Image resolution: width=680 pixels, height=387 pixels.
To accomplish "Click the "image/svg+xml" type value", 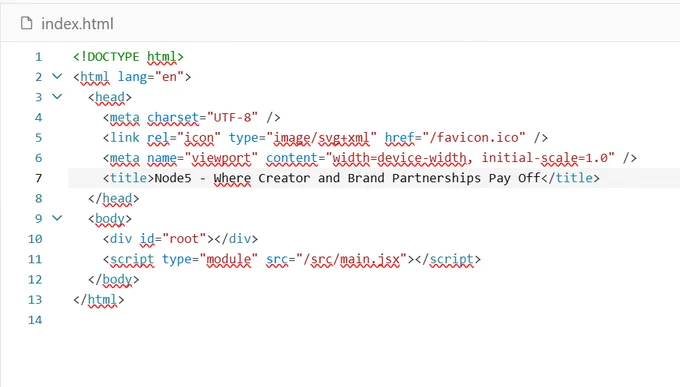I will click(x=321, y=138).
